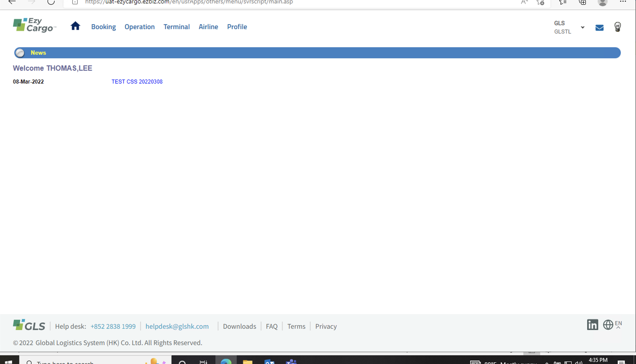
Task: Click the browser address bar
Action: (275, 2)
